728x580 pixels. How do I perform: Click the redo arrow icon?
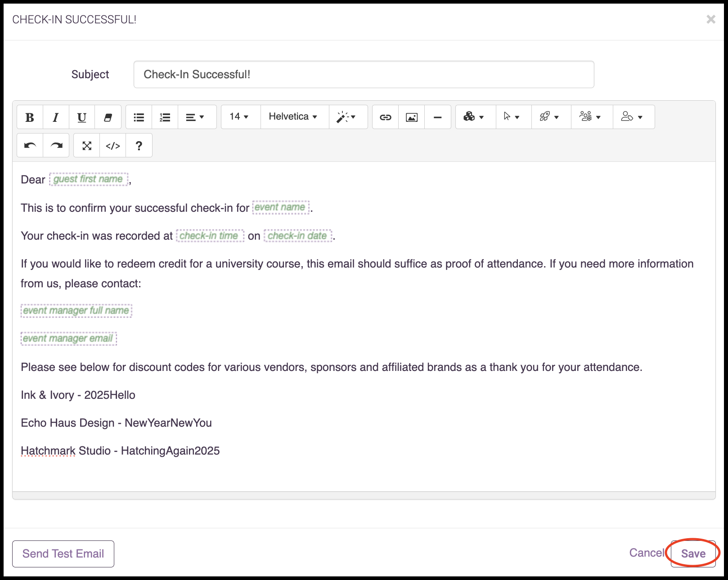point(56,145)
